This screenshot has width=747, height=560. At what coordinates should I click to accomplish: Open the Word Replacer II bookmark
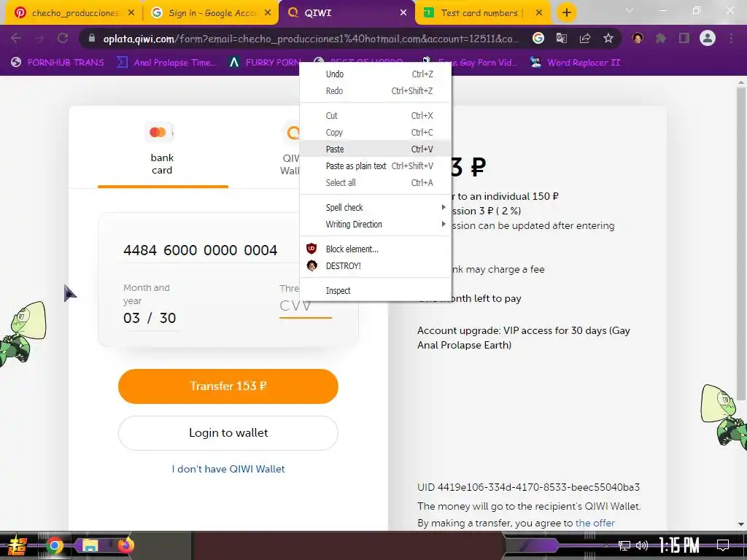pos(576,63)
